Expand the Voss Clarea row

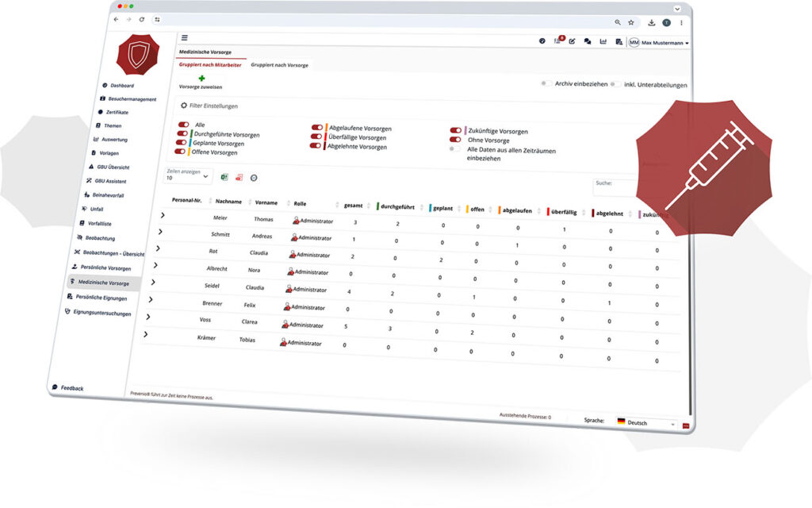click(x=148, y=317)
